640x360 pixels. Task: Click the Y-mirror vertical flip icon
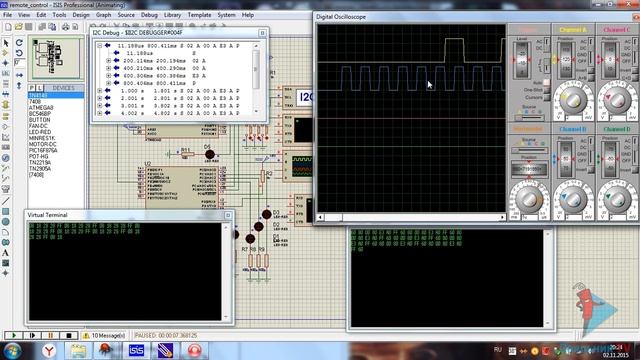pos(19,85)
